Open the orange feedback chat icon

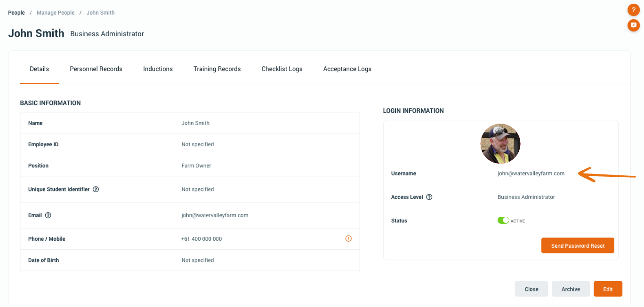click(634, 25)
